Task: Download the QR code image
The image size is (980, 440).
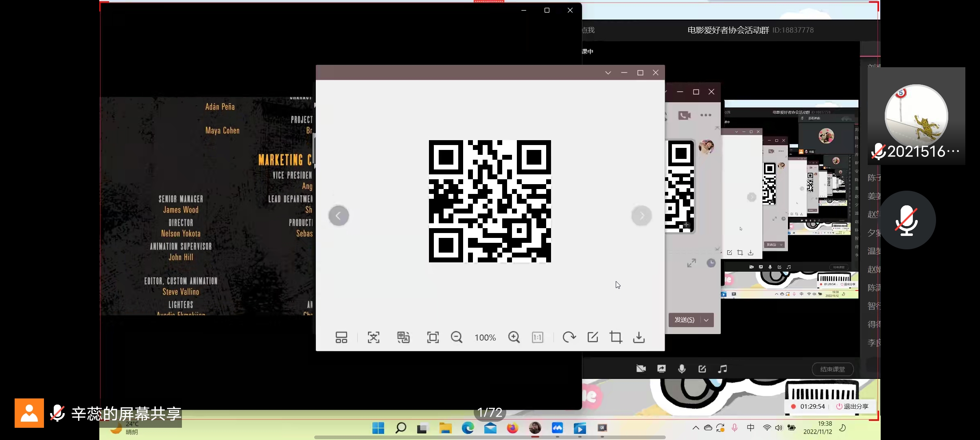Action: pyautogui.click(x=639, y=337)
